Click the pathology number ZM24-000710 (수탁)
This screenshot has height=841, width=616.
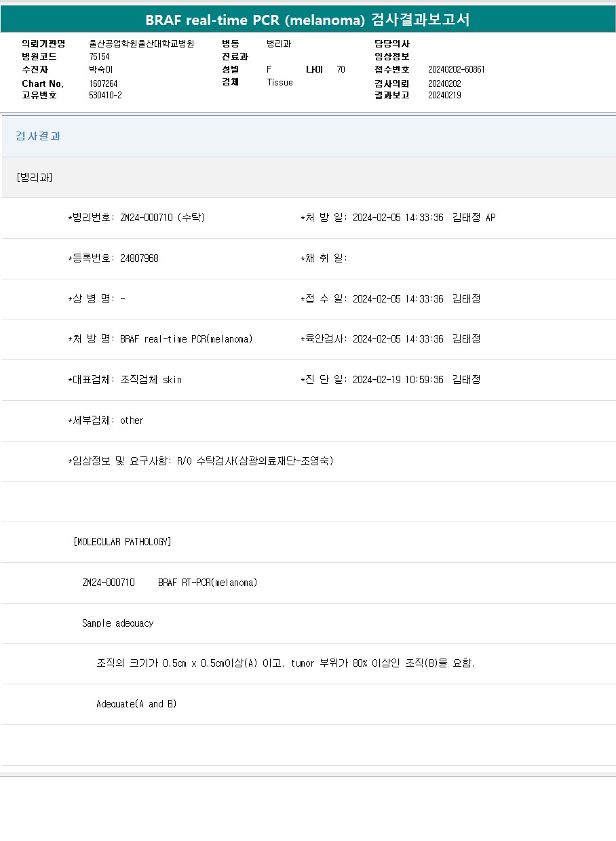click(x=163, y=218)
